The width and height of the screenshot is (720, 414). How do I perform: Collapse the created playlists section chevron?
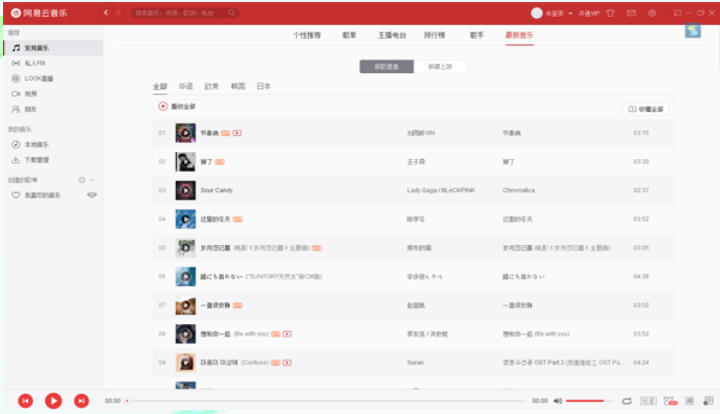(x=92, y=180)
